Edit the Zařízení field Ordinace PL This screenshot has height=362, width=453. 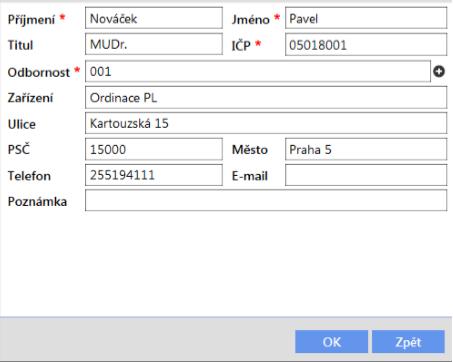(x=266, y=97)
